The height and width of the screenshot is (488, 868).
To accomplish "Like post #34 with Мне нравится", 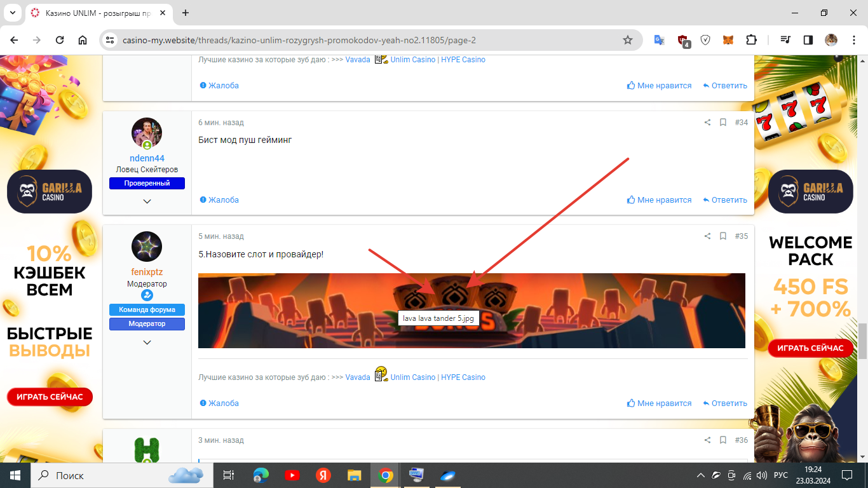I will click(659, 200).
